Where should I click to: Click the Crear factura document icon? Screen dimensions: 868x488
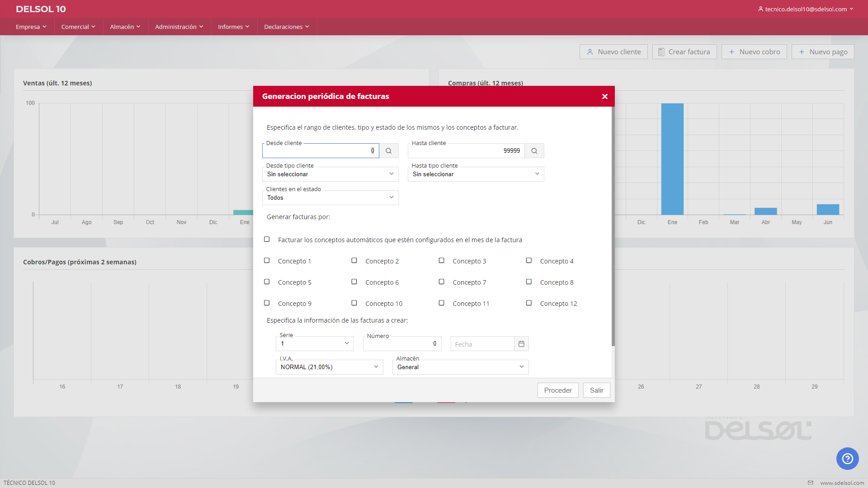coord(661,52)
